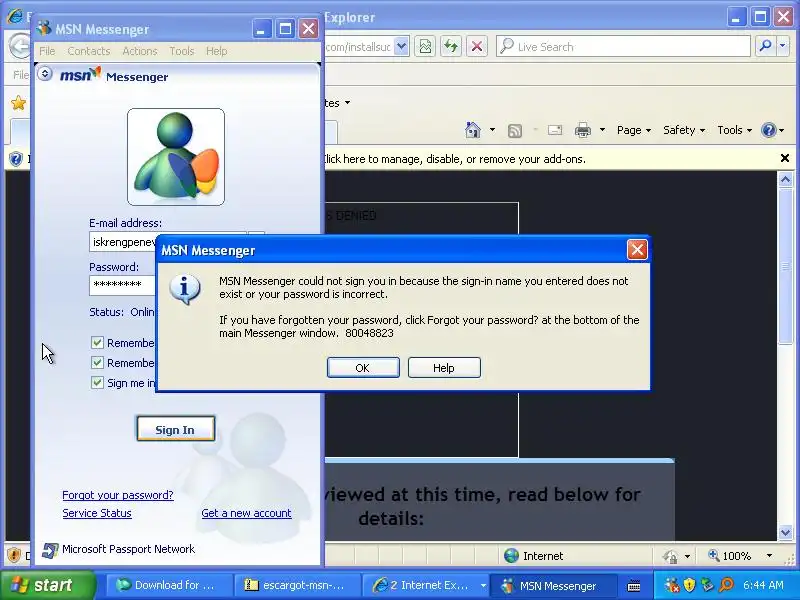
Task: Open the address bar dropdown in Explorer
Action: coord(402,46)
